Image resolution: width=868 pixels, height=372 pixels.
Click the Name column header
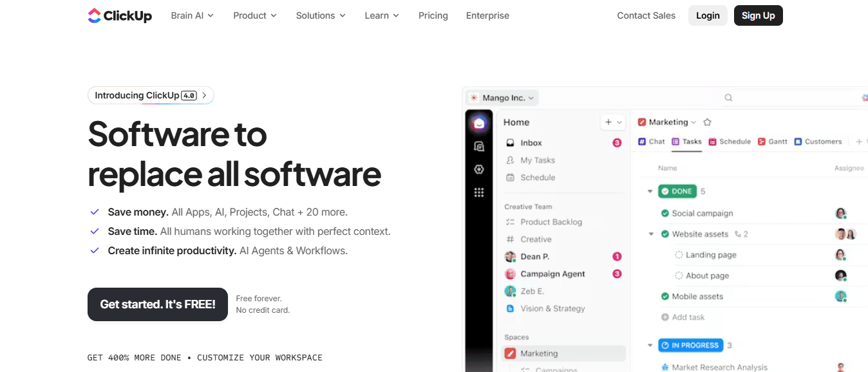pos(668,168)
